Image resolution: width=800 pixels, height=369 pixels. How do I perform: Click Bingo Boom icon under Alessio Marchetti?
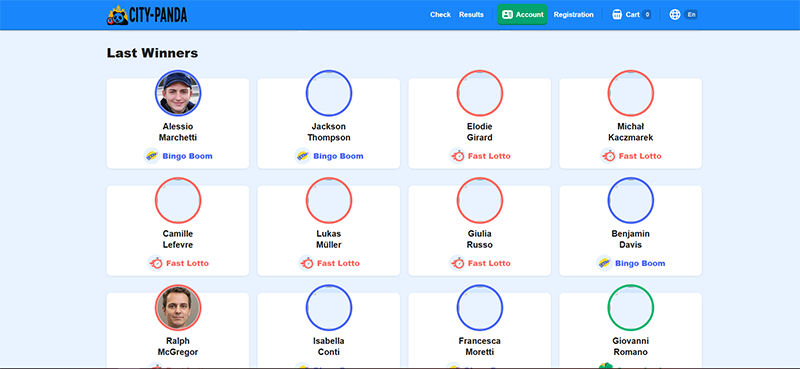pyautogui.click(x=151, y=156)
